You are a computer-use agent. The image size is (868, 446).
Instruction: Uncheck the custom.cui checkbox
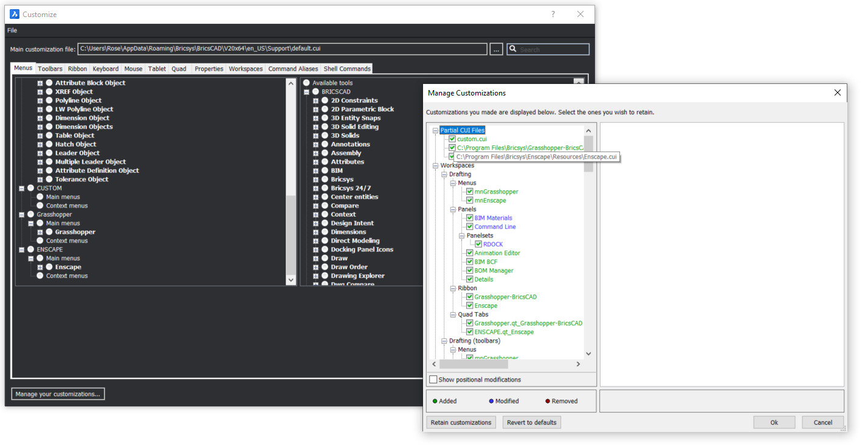[x=452, y=139]
